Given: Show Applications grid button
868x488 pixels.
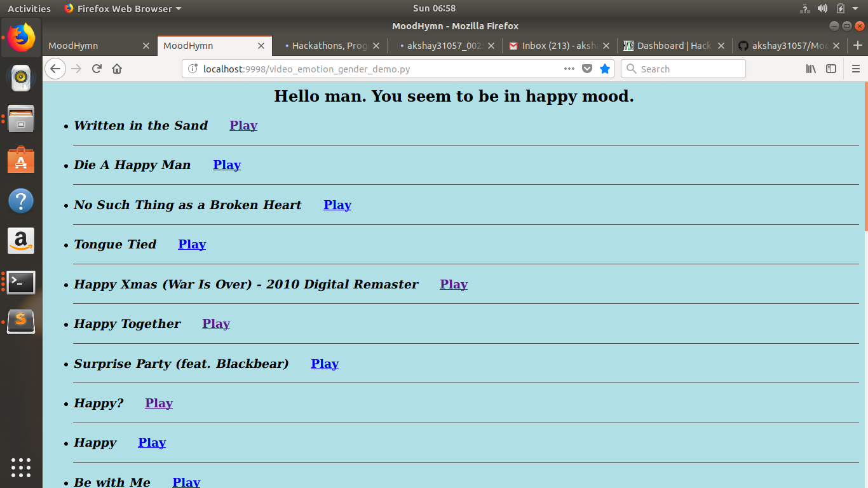Looking at the screenshot, I should (x=21, y=467).
